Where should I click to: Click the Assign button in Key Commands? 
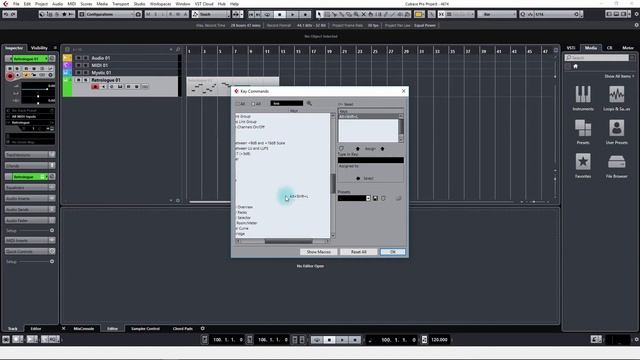pyautogui.click(x=370, y=149)
